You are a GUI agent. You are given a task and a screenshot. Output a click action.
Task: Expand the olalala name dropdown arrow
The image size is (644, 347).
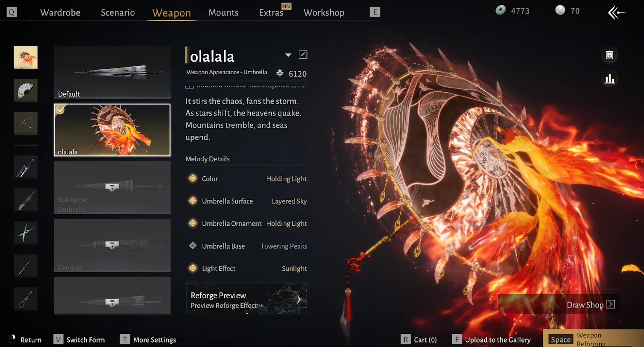[x=288, y=55]
